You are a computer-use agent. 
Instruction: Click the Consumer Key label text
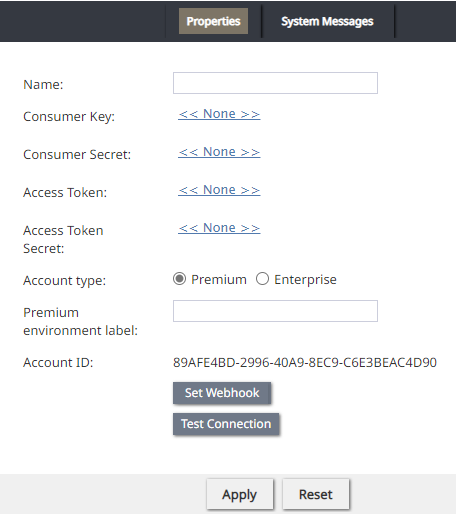pyautogui.click(x=69, y=117)
